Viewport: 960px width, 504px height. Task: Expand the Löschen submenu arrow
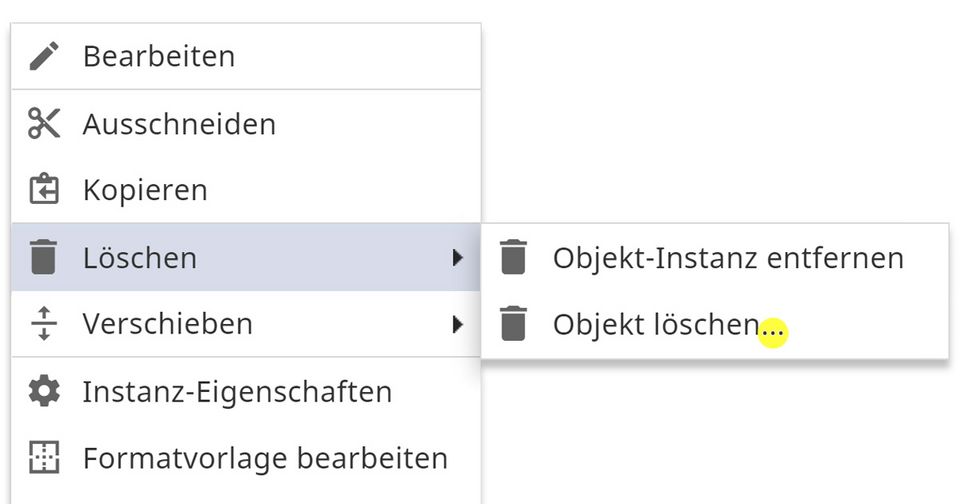pyautogui.click(x=457, y=258)
